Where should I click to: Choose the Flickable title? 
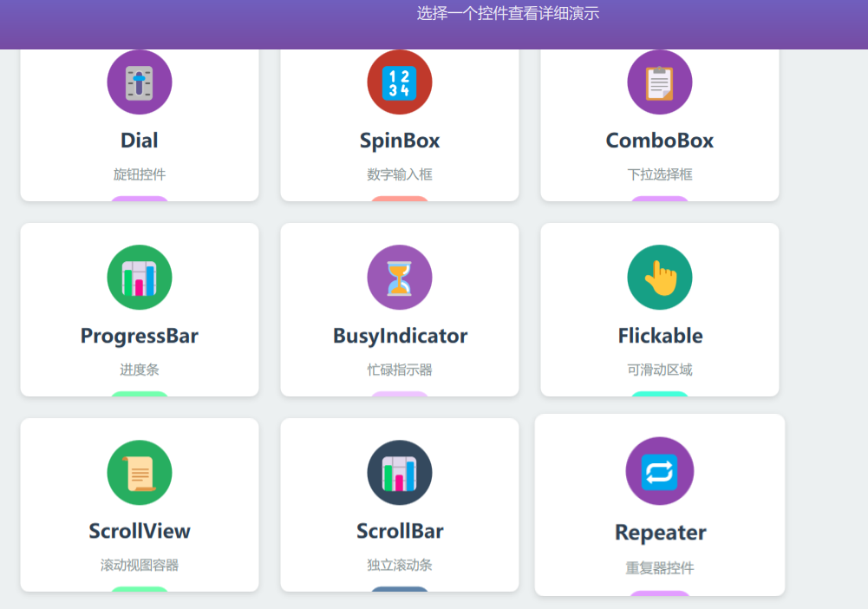click(660, 336)
